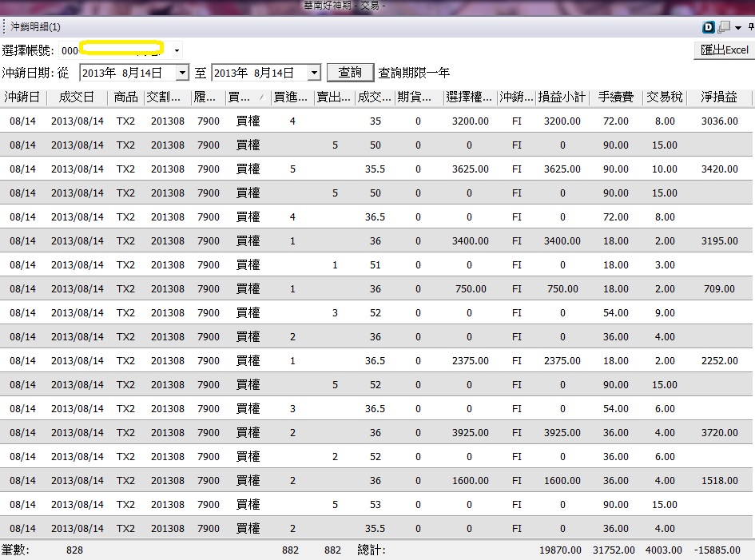Click the start date field 2013年 8月14日 after 從
This screenshot has height=560, width=755.
pos(128,73)
